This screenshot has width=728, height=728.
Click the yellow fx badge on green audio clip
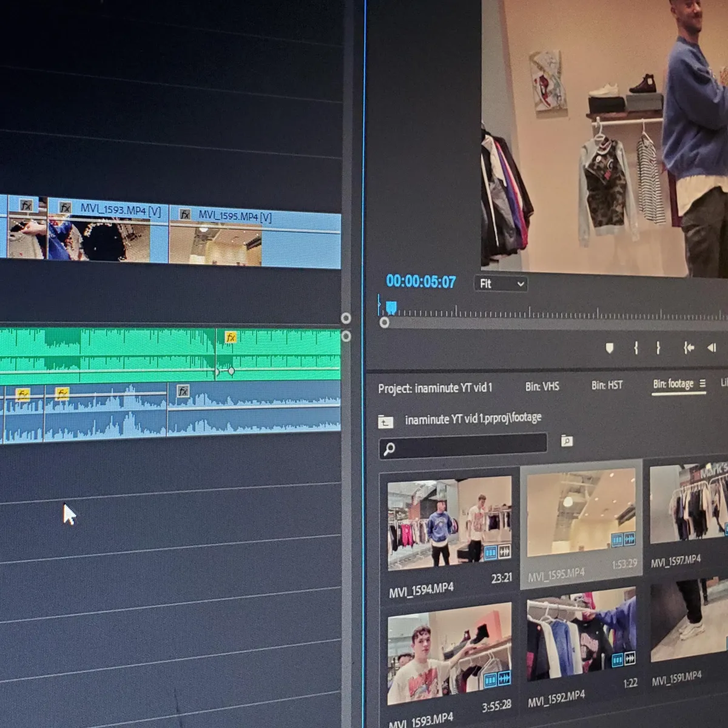point(230,337)
